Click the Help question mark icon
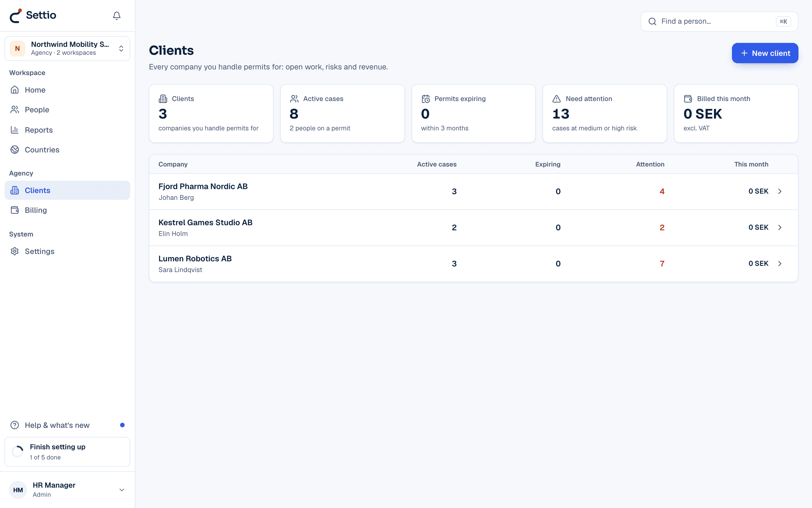Viewport: 812px width, 508px height. coord(14,425)
